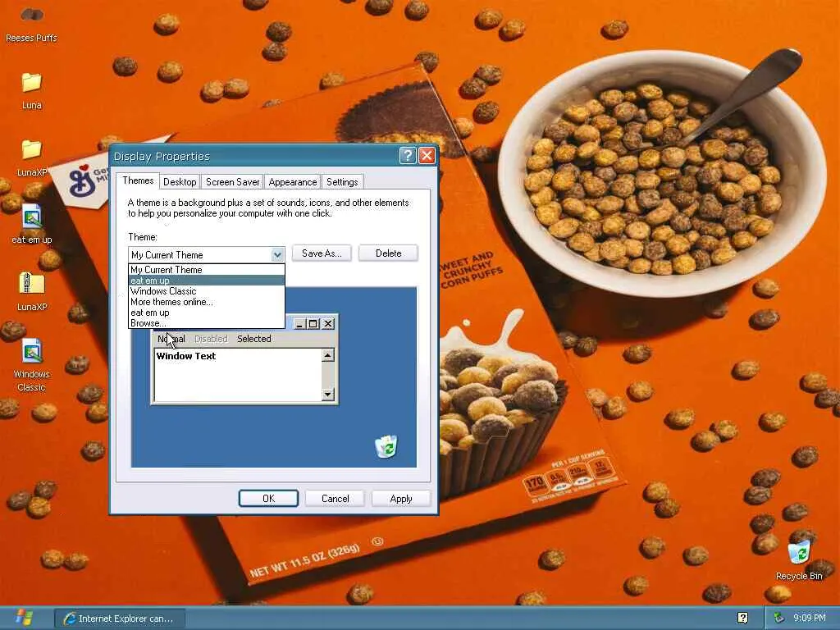Image resolution: width=840 pixels, height=630 pixels.
Task: Click preview window close button
Action: tap(328, 323)
